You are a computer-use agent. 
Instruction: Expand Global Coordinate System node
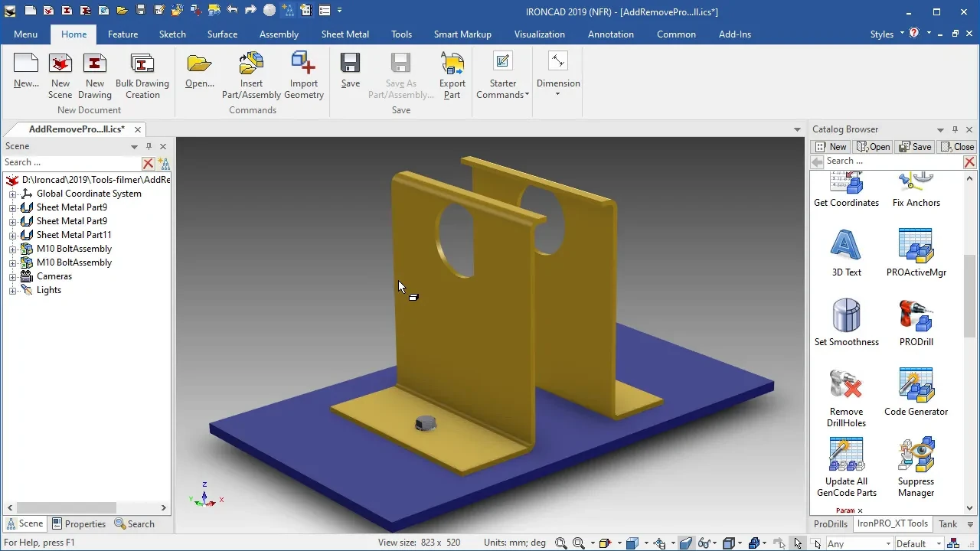click(12, 194)
